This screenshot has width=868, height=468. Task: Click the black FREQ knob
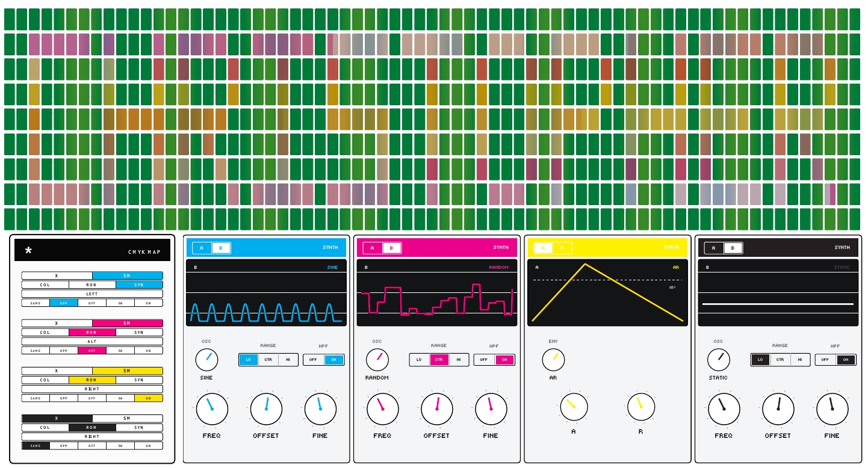pyautogui.click(x=724, y=409)
